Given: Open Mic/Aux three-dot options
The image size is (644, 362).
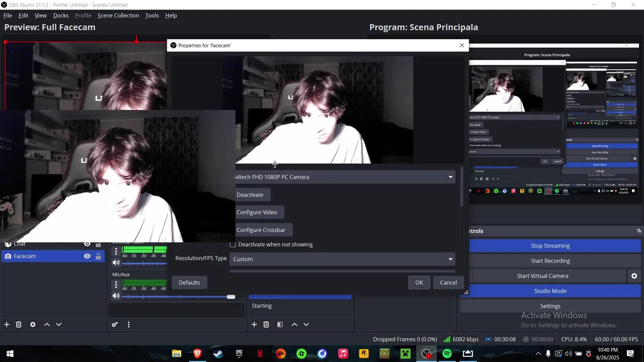Looking at the screenshot, I should (116, 285).
